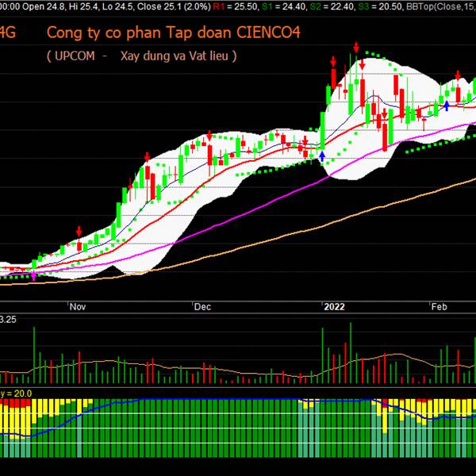
Task: Click the red down arrow signal in February
Action: 458,75
